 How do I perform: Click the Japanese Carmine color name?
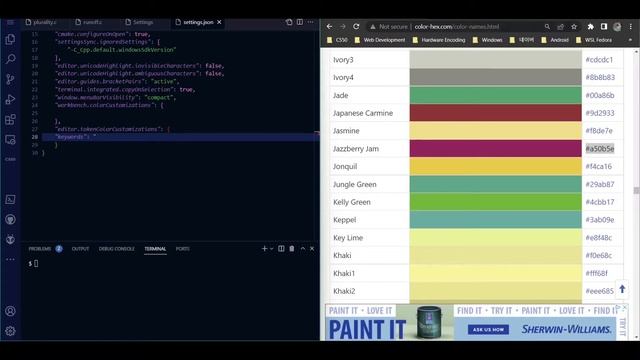click(363, 113)
